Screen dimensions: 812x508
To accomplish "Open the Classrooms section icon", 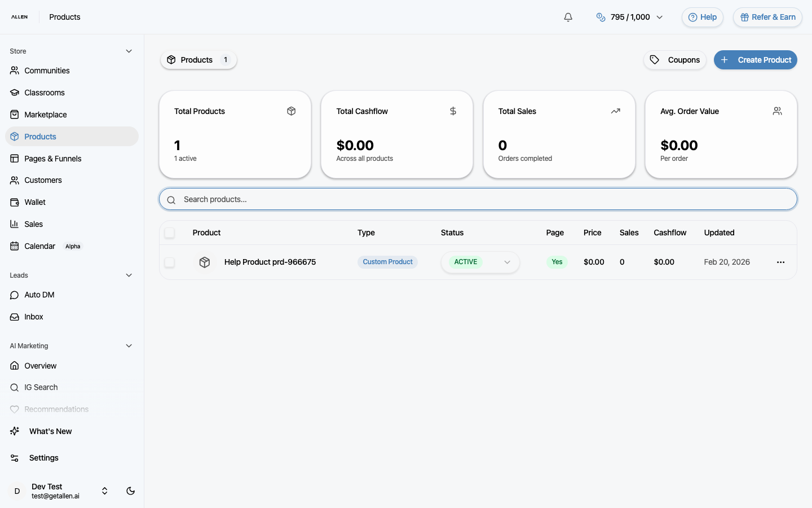I will tap(14, 93).
